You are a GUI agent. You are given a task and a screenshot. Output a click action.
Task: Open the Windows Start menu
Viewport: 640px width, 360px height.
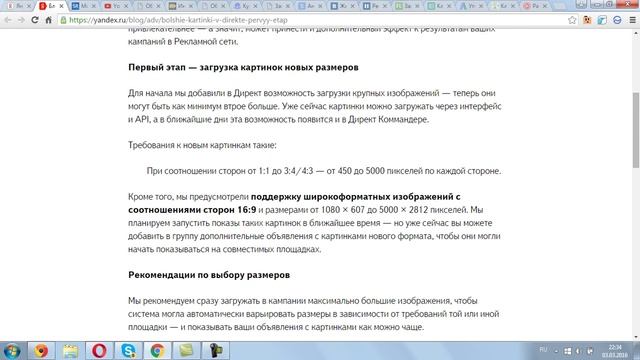(x=12, y=351)
